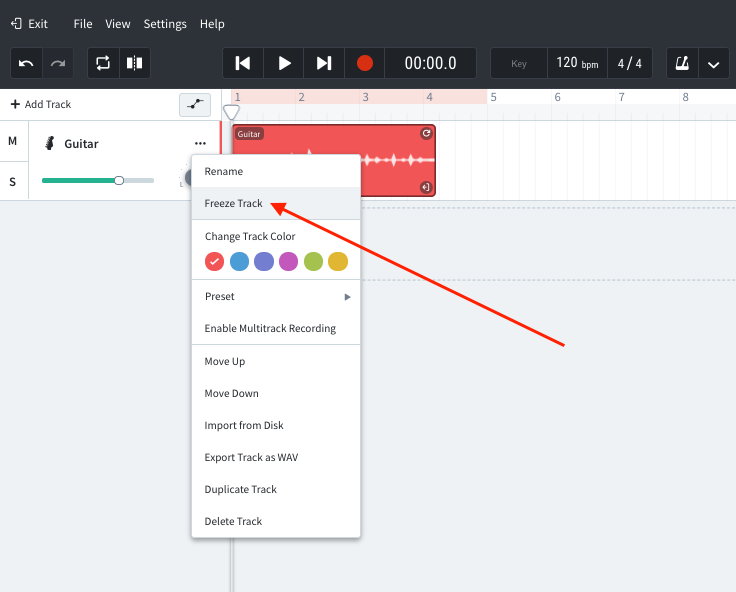The height and width of the screenshot is (592, 736).
Task: Set the project Key
Action: click(x=519, y=63)
